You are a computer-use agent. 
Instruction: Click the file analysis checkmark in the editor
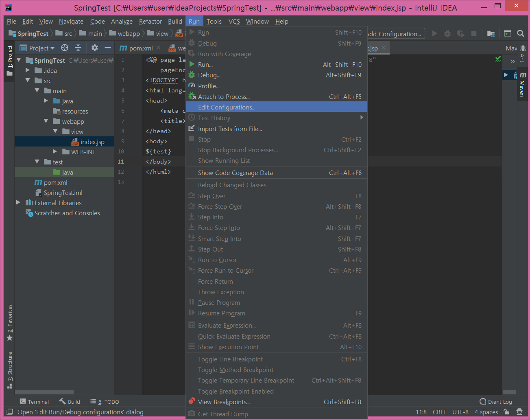(x=498, y=59)
